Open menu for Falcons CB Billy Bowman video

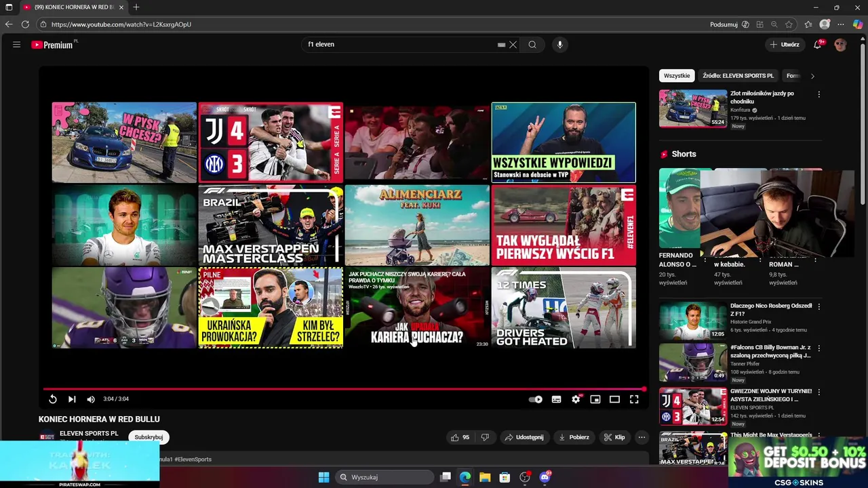[x=818, y=348]
